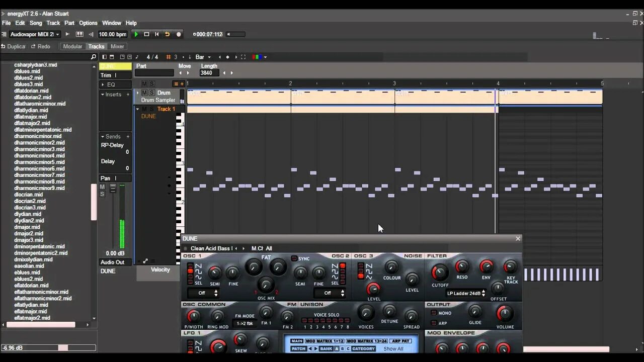This screenshot has height=362, width=644.
Task: Select dmajor.mid in the file browser list
Action: pos(27,227)
